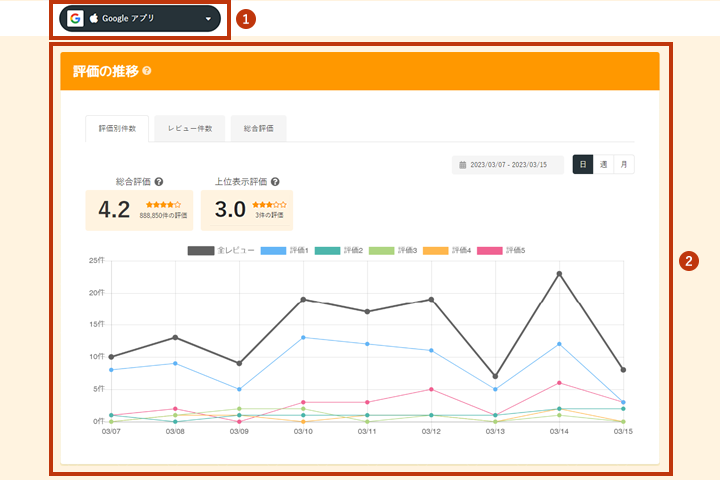Switch to the 評価別件数 tab
This screenshot has height=480, width=720.
click(117, 129)
